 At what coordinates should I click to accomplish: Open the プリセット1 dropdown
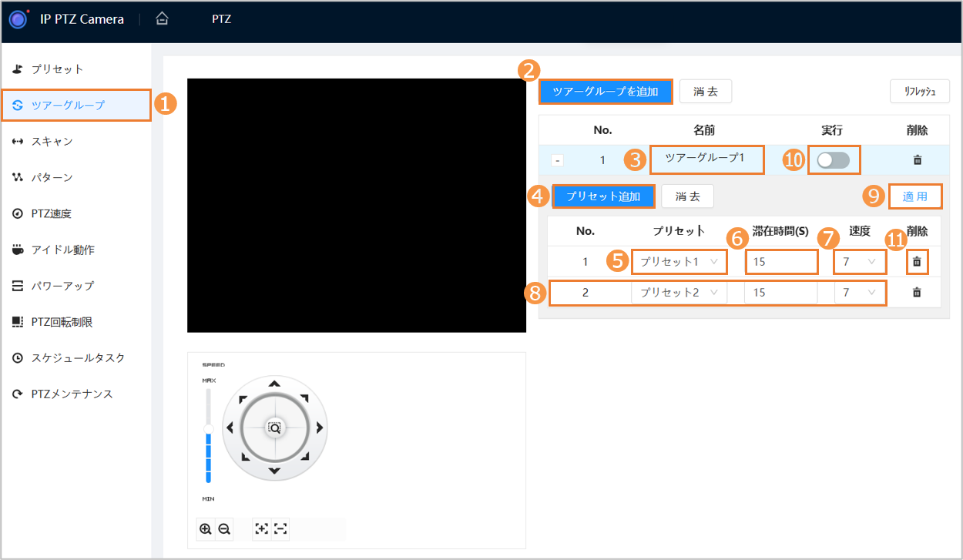tap(679, 262)
